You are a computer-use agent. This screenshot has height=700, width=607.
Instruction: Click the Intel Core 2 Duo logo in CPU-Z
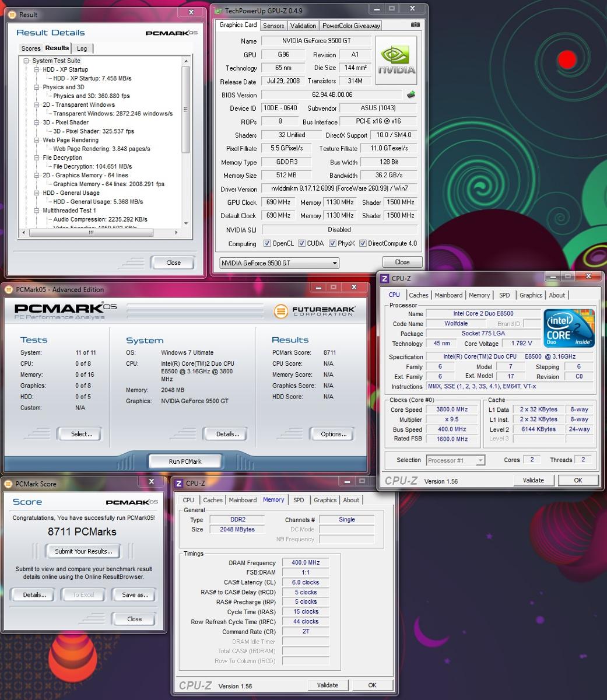click(569, 328)
